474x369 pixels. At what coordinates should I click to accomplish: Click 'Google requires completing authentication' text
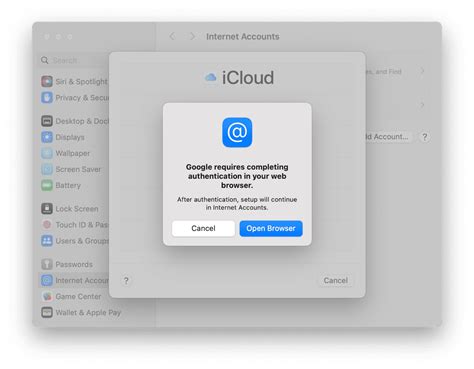237,176
